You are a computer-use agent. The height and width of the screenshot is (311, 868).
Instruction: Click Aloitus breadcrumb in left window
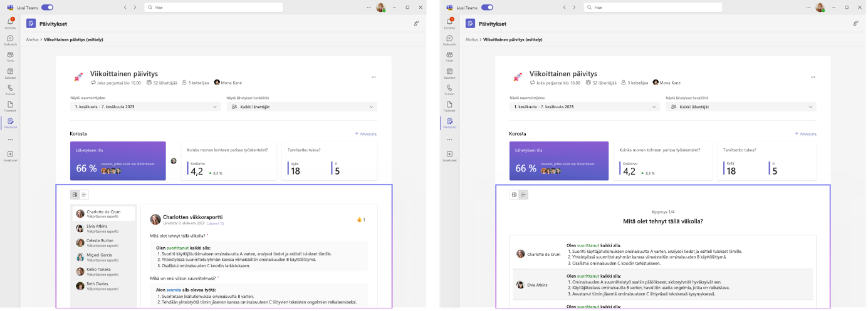[32, 39]
